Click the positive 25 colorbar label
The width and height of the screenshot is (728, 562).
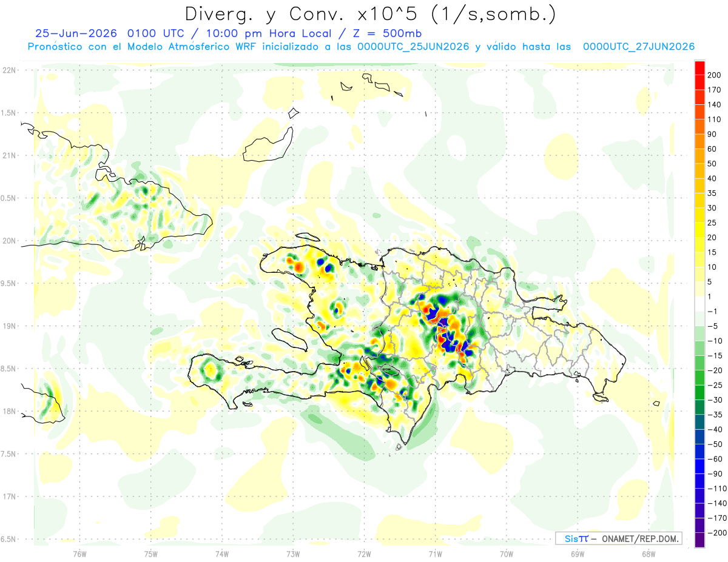pos(712,223)
